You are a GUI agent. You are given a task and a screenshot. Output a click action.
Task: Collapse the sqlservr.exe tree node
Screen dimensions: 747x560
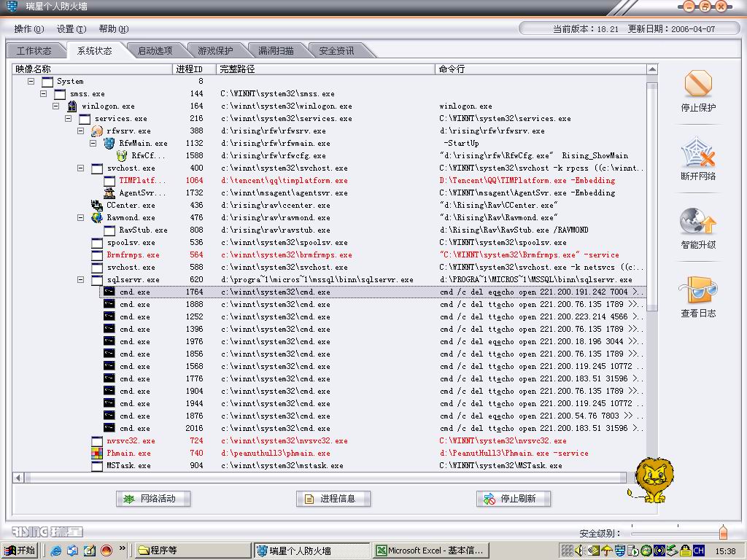click(80, 279)
